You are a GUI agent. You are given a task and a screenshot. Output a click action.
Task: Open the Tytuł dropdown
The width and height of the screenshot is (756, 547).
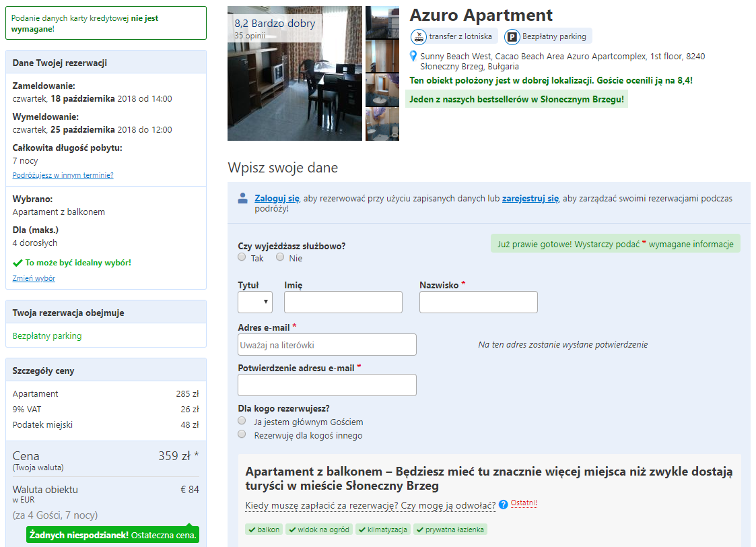[x=255, y=302]
